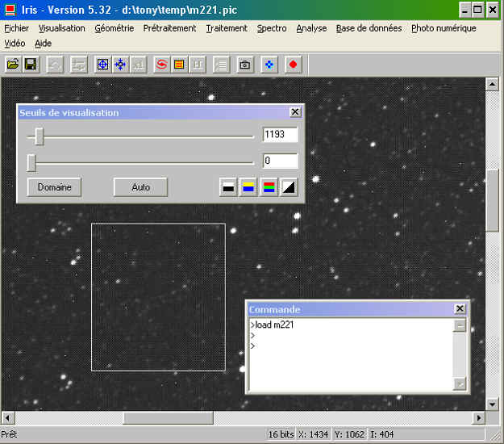Click the high threshold field showing 1193
504x444 pixels.
click(281, 135)
